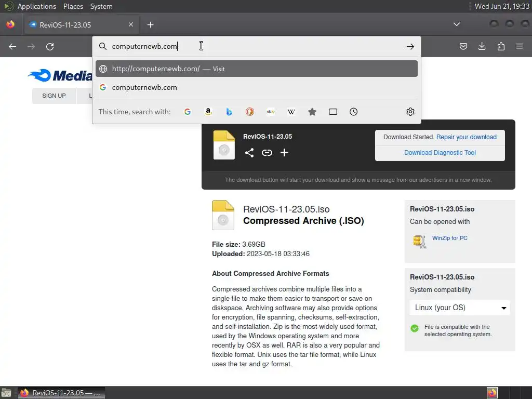Click the browser back arrow
The width and height of the screenshot is (532, 399).
point(12,46)
